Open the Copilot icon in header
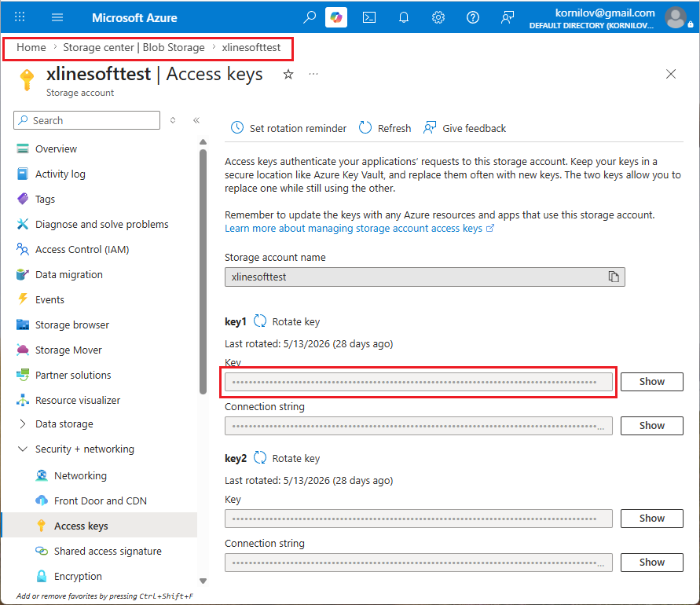This screenshot has width=700, height=605. pos(336,17)
